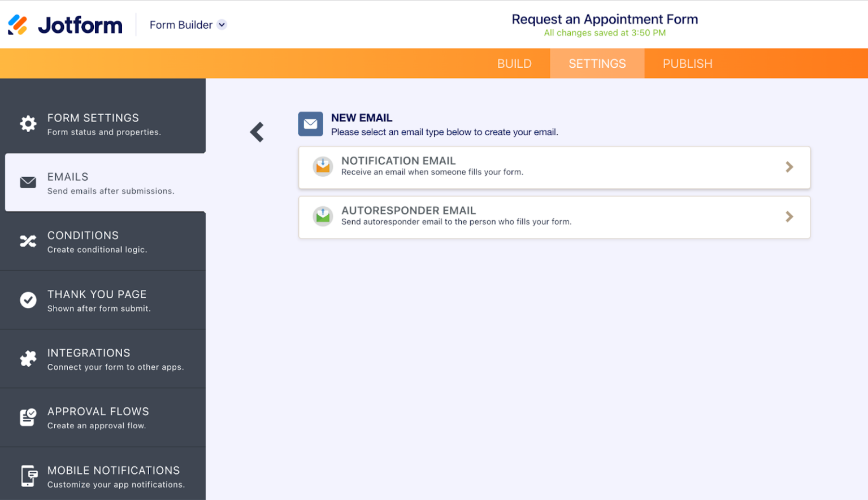Click the Request an Appointment Form title
868x500 pixels.
pyautogui.click(x=604, y=19)
